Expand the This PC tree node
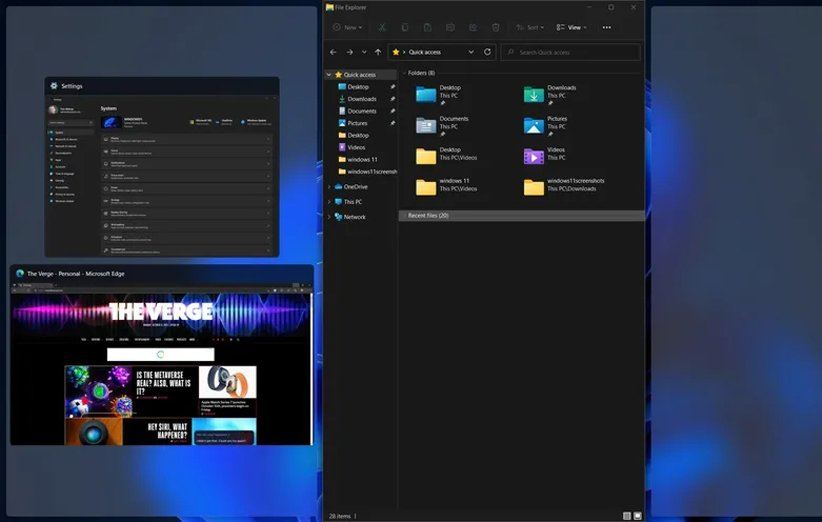 329,202
